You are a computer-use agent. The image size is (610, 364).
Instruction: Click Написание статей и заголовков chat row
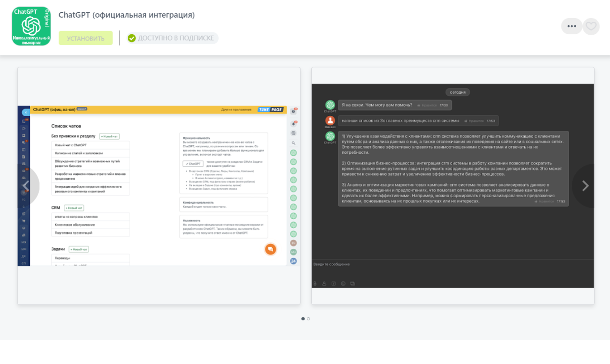point(91,153)
